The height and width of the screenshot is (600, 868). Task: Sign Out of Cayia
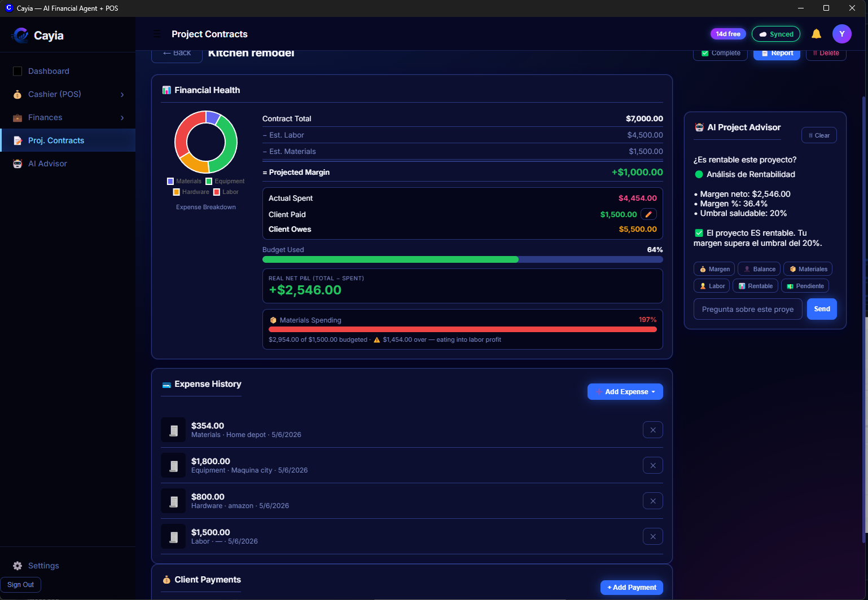[21, 585]
